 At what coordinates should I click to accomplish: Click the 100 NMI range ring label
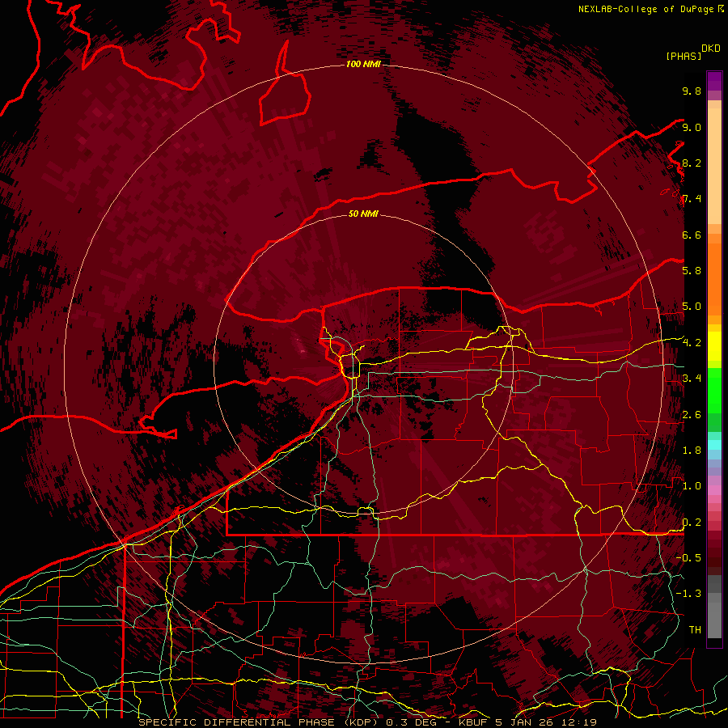(x=363, y=64)
